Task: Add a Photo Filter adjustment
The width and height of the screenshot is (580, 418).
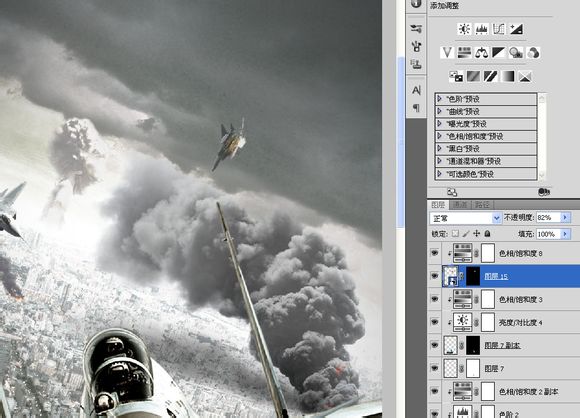Action: (516, 53)
